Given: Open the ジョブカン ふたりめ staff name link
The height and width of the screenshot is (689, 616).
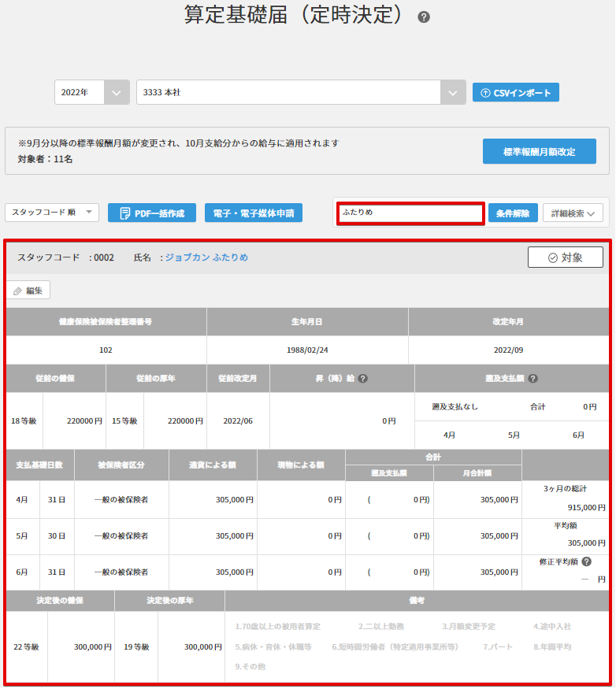Looking at the screenshot, I should 206,257.
